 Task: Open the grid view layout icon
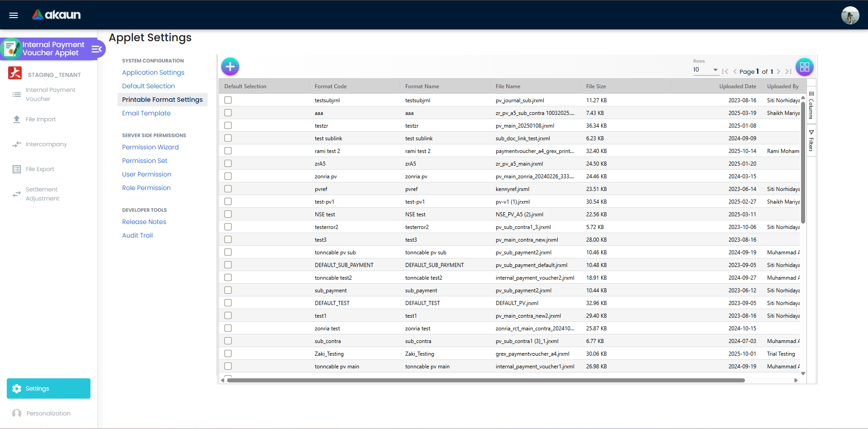tap(804, 67)
